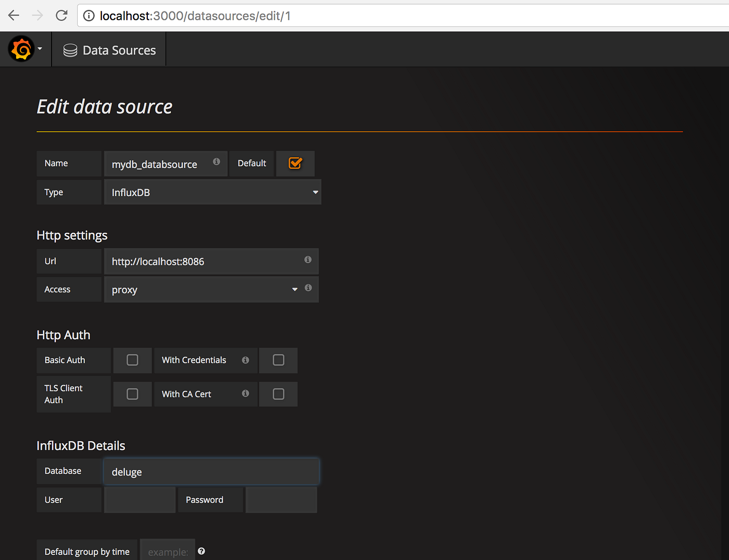This screenshot has width=729, height=560.
Task: Click the Database field containing deluge
Action: [x=211, y=472]
